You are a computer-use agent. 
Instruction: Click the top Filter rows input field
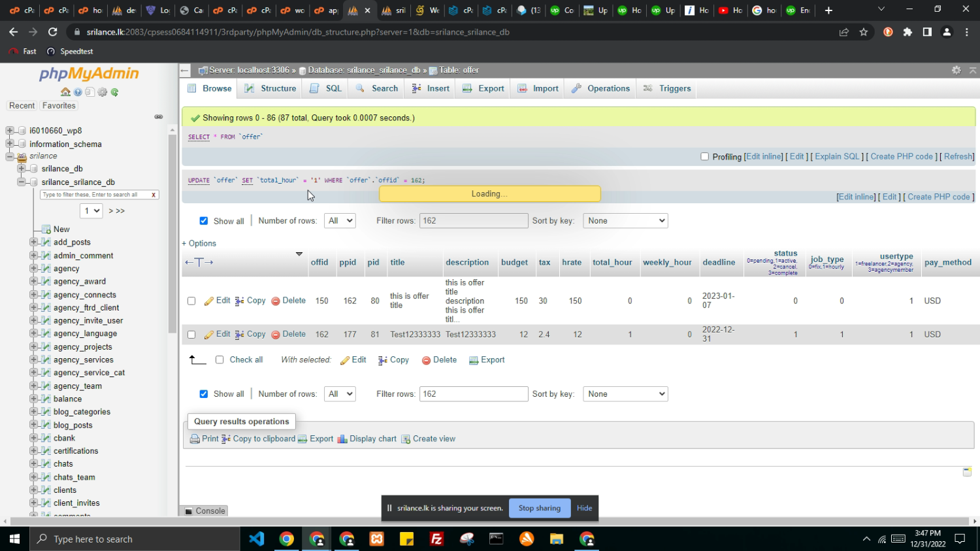coord(473,221)
